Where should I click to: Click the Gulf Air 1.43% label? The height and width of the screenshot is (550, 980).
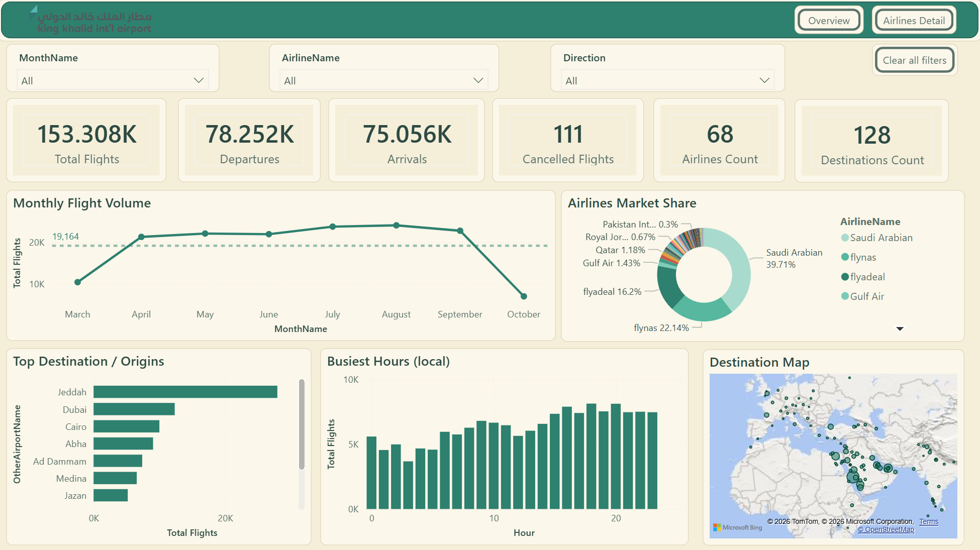click(x=611, y=263)
